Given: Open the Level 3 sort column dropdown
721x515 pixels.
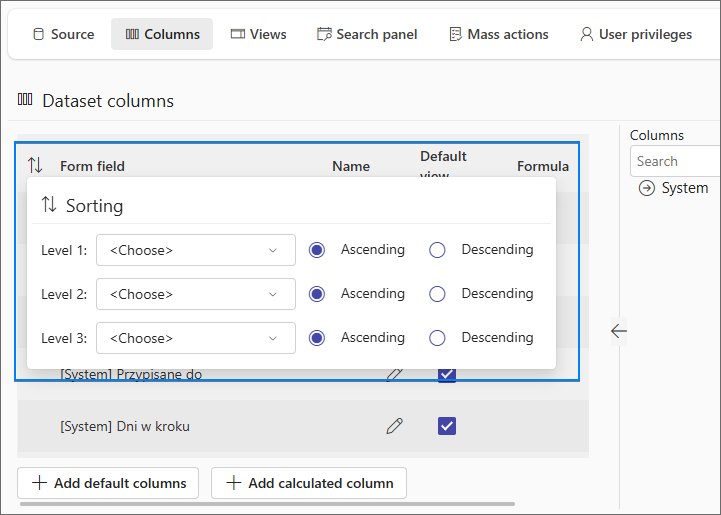Looking at the screenshot, I should 196,338.
